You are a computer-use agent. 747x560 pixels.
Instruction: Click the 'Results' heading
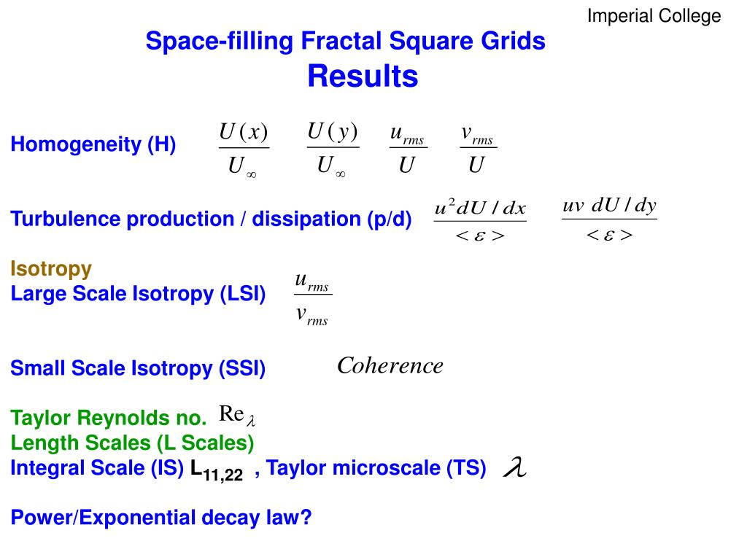tap(363, 76)
